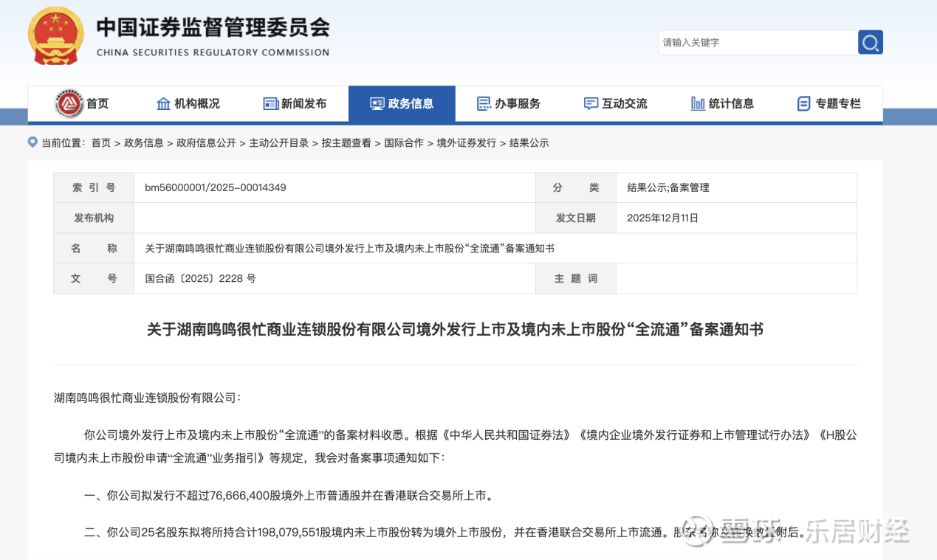Viewport: 937px width, 560px height.
Task: Click the 中国证券监督管理委员会 site title
Action: click(x=213, y=27)
